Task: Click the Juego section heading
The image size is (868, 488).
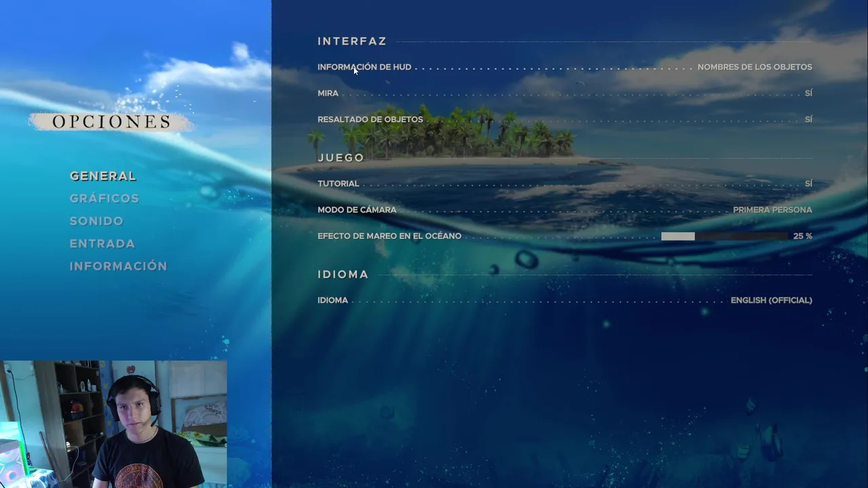Action: pyautogui.click(x=341, y=157)
